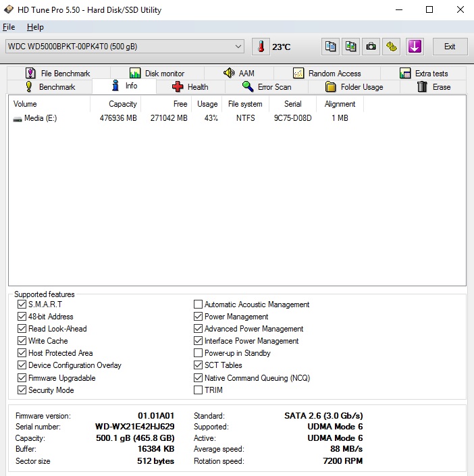Open the Disk monitor tab
This screenshot has height=476, width=474.
tap(157, 74)
